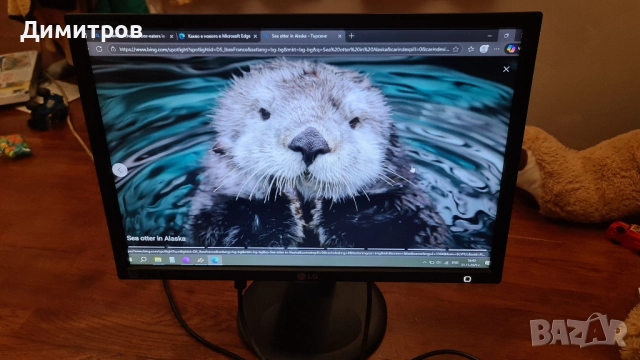
Task: Open Microsoft Edge from the taskbar
Action: point(215,260)
